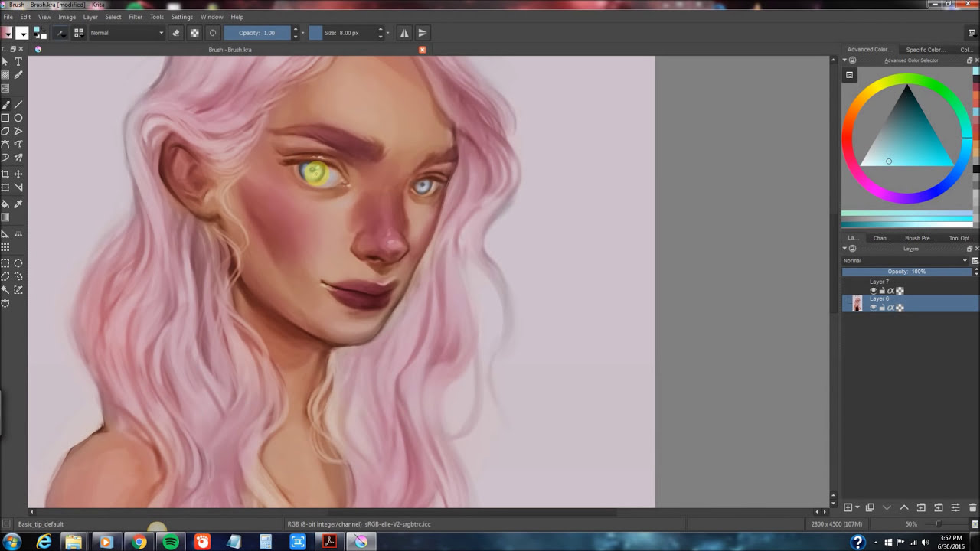Viewport: 980px width, 551px height.
Task: Move the layer up
Action: click(904, 507)
